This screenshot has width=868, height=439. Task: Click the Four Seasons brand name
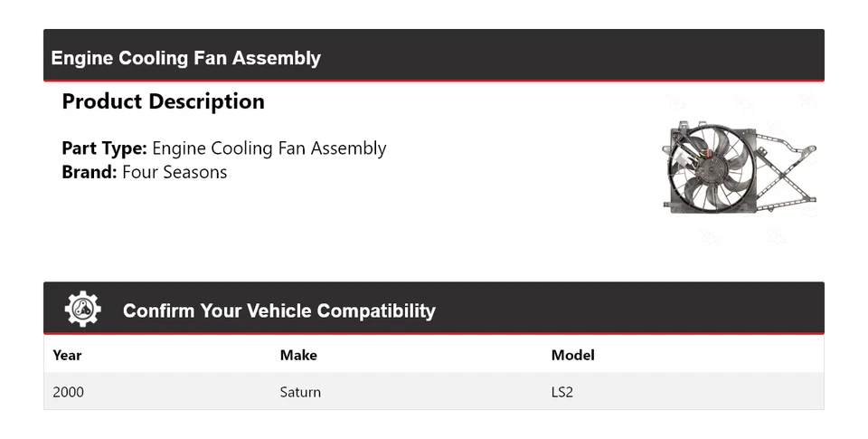click(175, 172)
